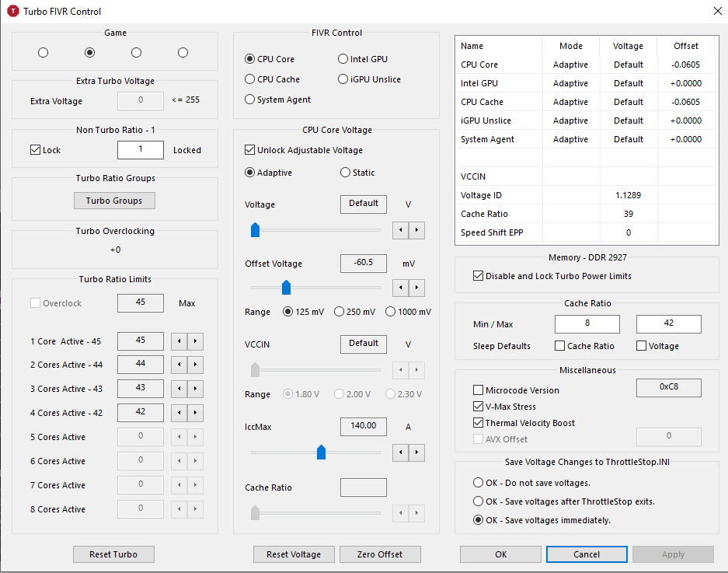Viewport: 728px width, 573px height.
Task: Decrease the 3 Cores Active ratio arrow
Action: point(179,389)
